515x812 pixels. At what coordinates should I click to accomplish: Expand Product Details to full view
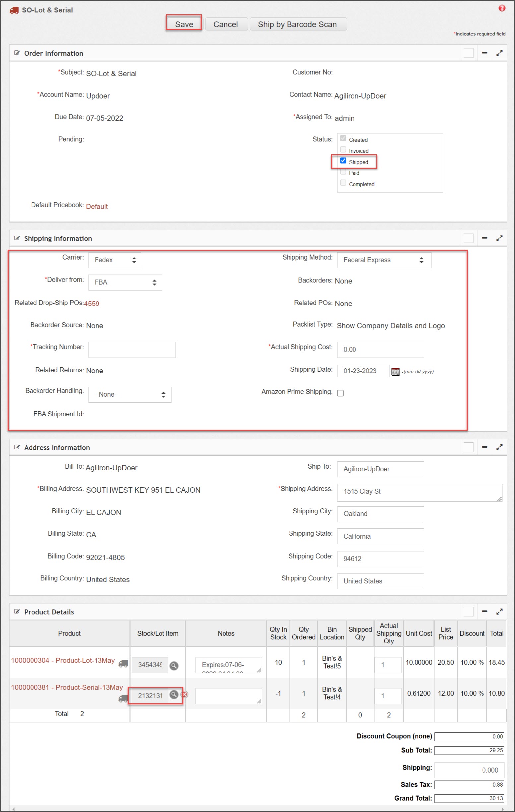coord(499,611)
